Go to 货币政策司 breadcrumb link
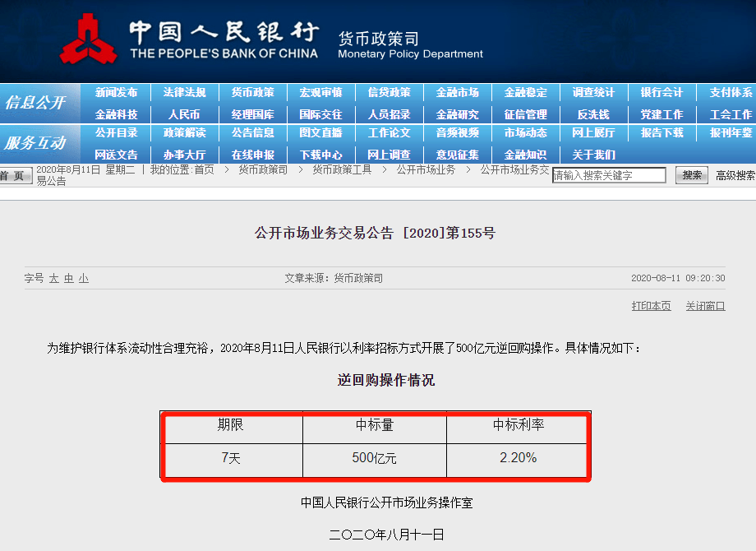 click(x=263, y=169)
